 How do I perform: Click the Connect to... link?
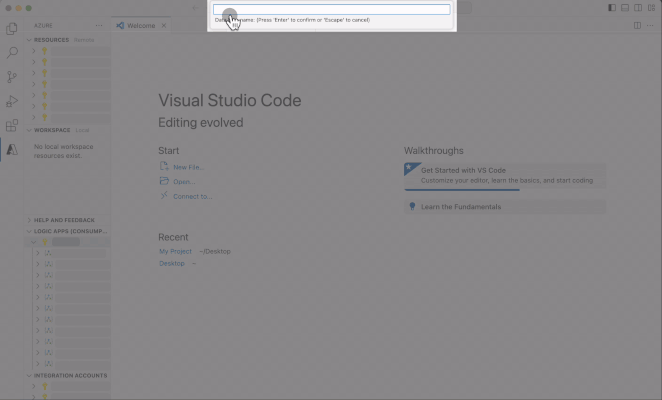[193, 196]
